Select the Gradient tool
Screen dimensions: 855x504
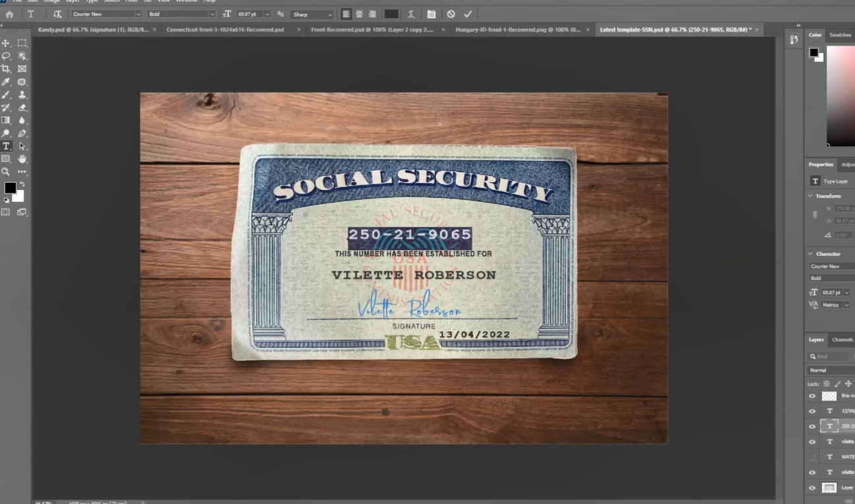pos(7,119)
